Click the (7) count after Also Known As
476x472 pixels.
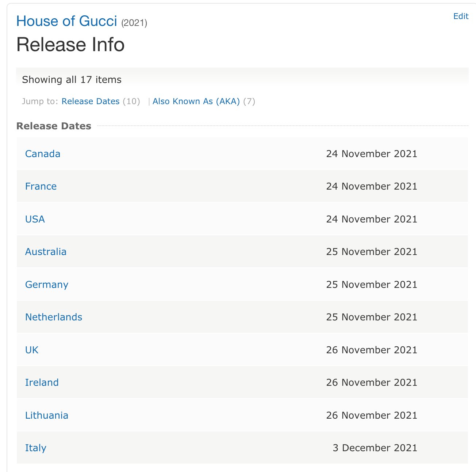coord(249,101)
